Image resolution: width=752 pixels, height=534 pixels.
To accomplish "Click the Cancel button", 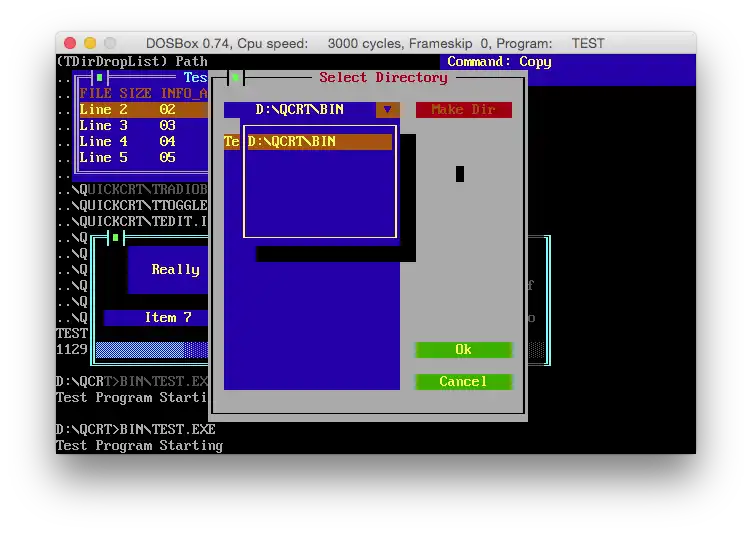I will point(464,381).
